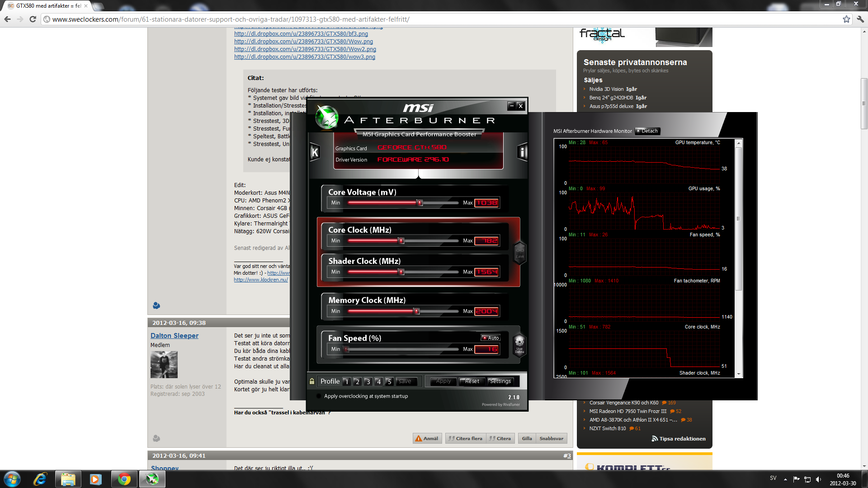Viewport: 868px width, 488px height.
Task: Click the Memory Clock value field 2004
Action: 487,311
